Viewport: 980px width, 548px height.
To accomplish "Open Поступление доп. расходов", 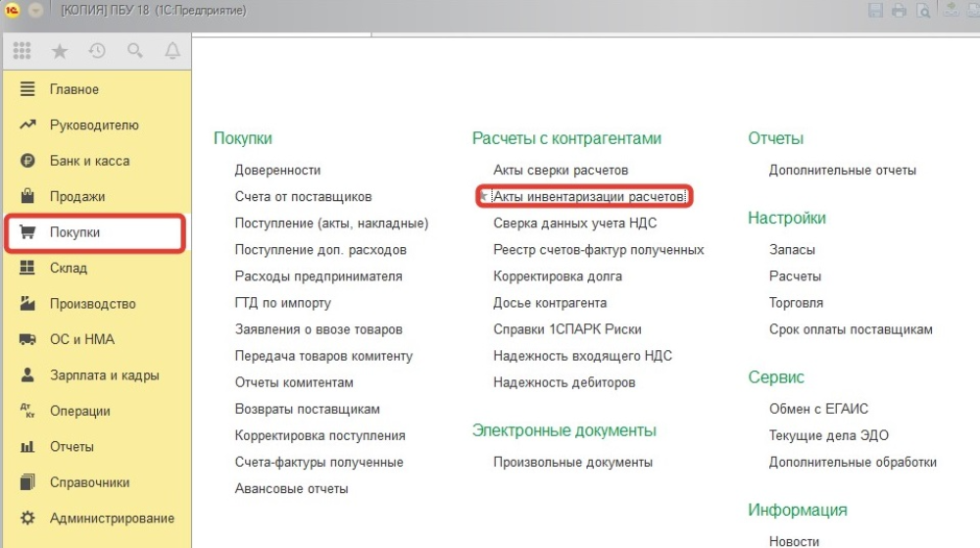I will [x=320, y=249].
